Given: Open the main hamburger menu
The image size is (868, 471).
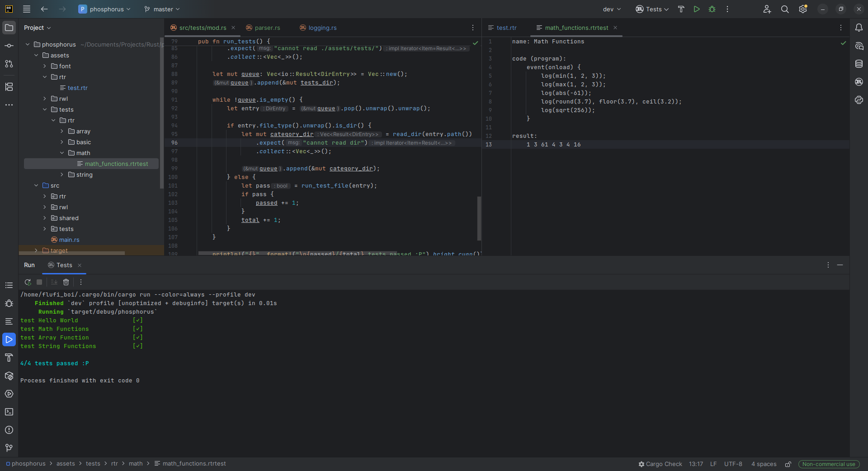Looking at the screenshot, I should pyautogui.click(x=27, y=9).
